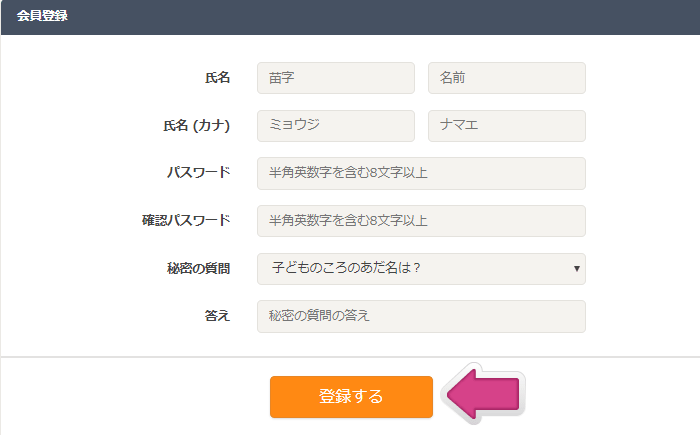Open the 秘密の質問 dropdown arrow
700x435 pixels.
tap(576, 268)
